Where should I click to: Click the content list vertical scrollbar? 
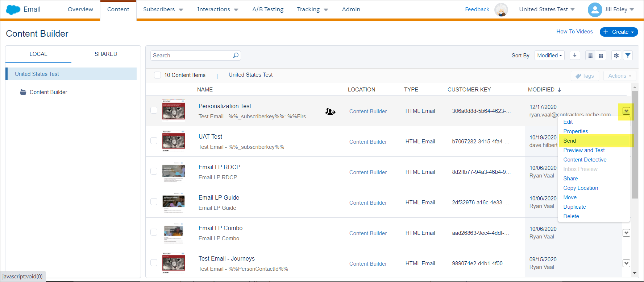coord(635,144)
